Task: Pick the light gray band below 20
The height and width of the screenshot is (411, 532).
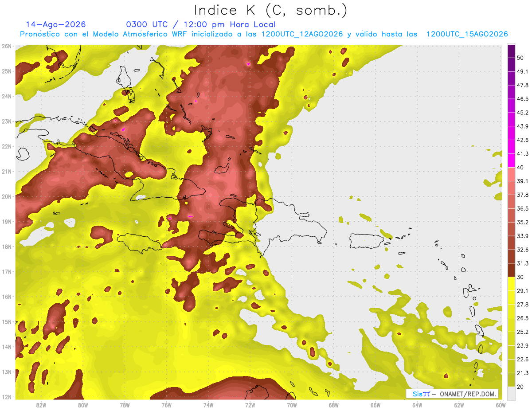Action: click(511, 393)
